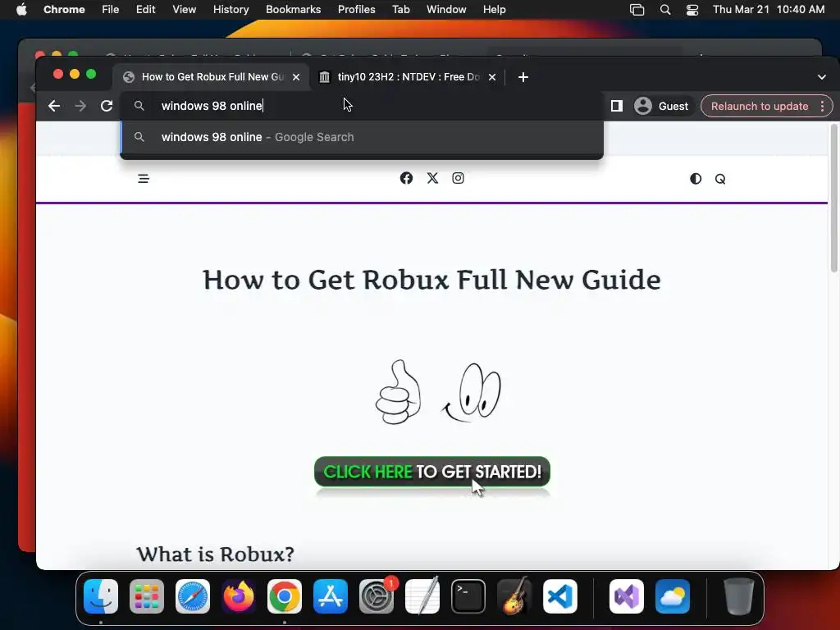Toggle the dark mode contrast icon
840x630 pixels.
pyautogui.click(x=696, y=179)
